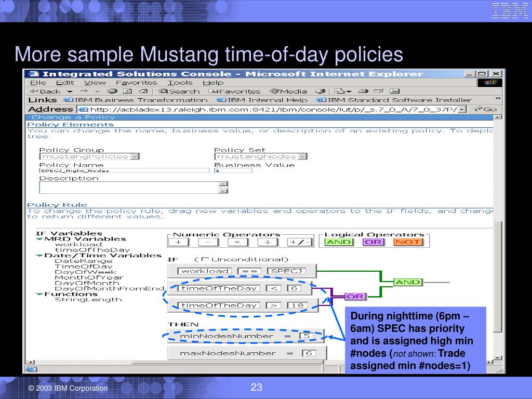Select timeOfTheDay under MRD Variables
Image resolution: width=532 pixels, height=399 pixels.
pyautogui.click(x=92, y=250)
